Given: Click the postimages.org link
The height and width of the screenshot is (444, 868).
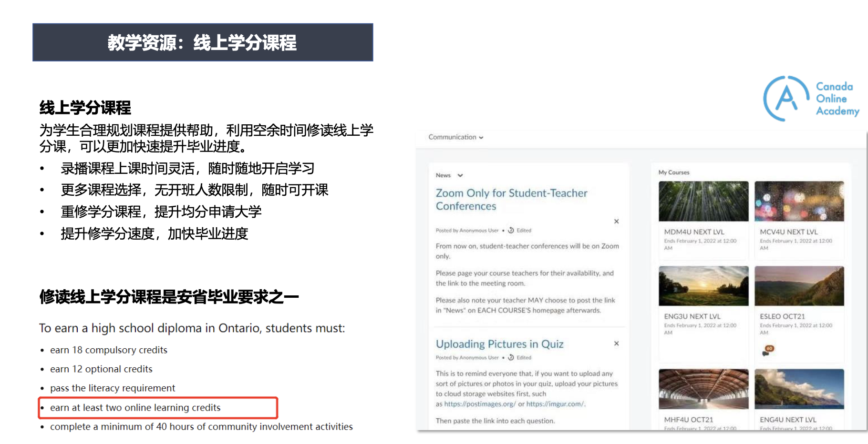Looking at the screenshot, I should tap(480, 404).
